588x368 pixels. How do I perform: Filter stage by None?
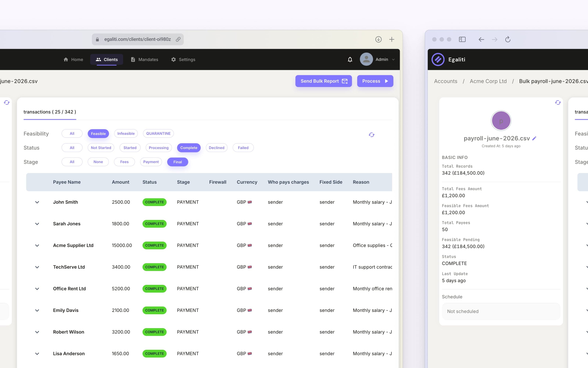pyautogui.click(x=98, y=162)
